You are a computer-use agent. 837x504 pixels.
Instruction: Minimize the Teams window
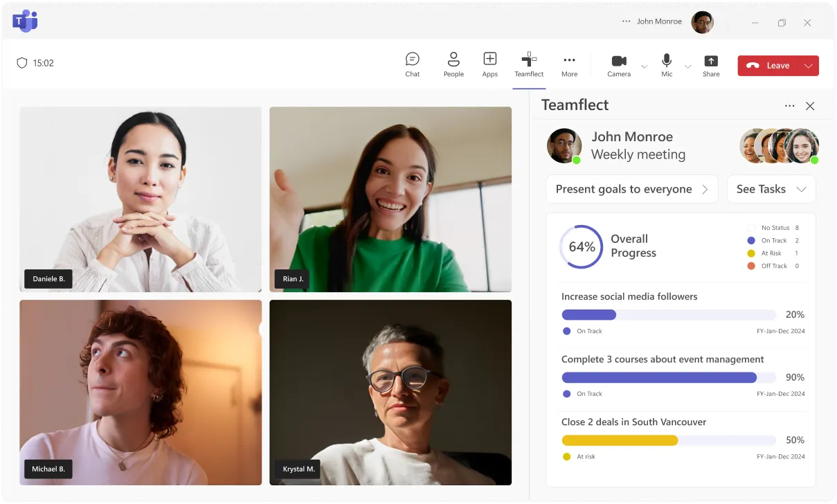(756, 23)
